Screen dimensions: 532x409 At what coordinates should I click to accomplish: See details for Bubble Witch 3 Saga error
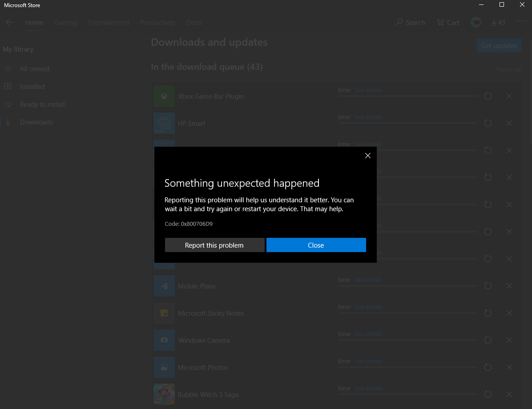[368, 388]
